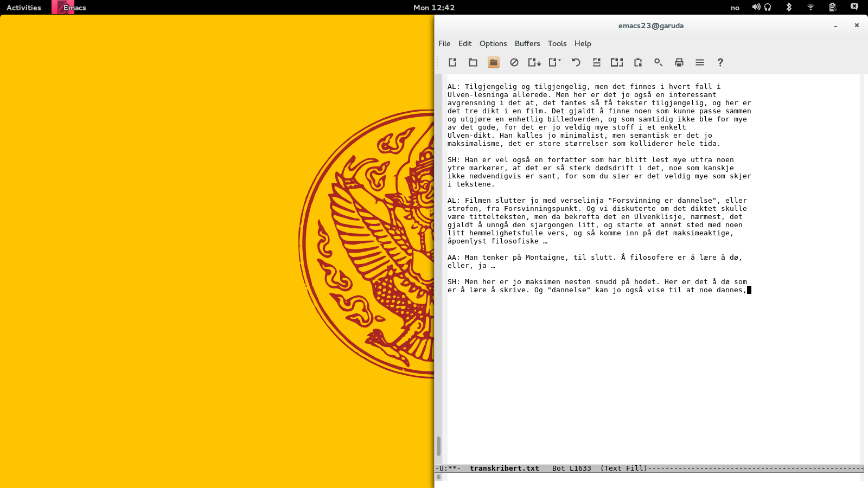The height and width of the screenshot is (488, 868).
Task: Click the headphones icon in the system tray
Action: pos(768,7)
